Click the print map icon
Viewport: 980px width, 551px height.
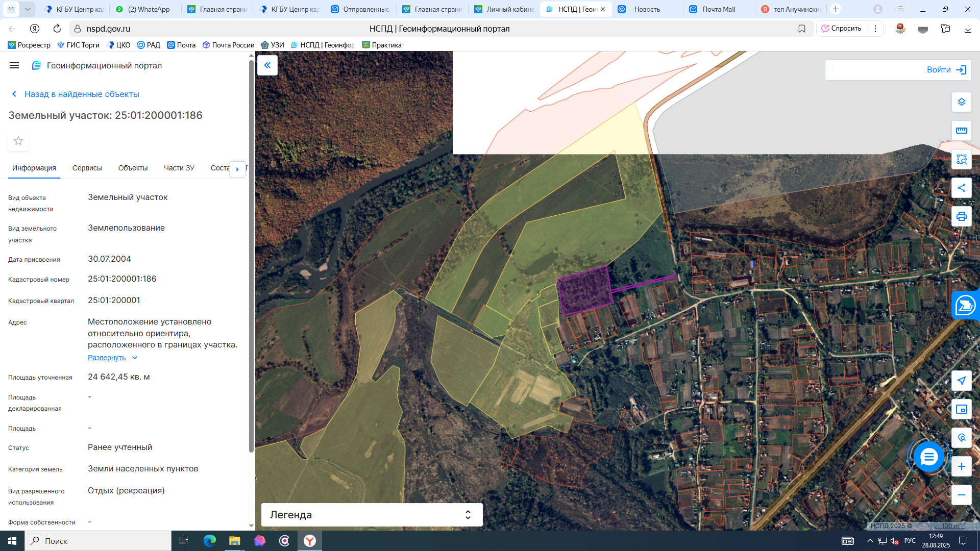[x=961, y=216]
